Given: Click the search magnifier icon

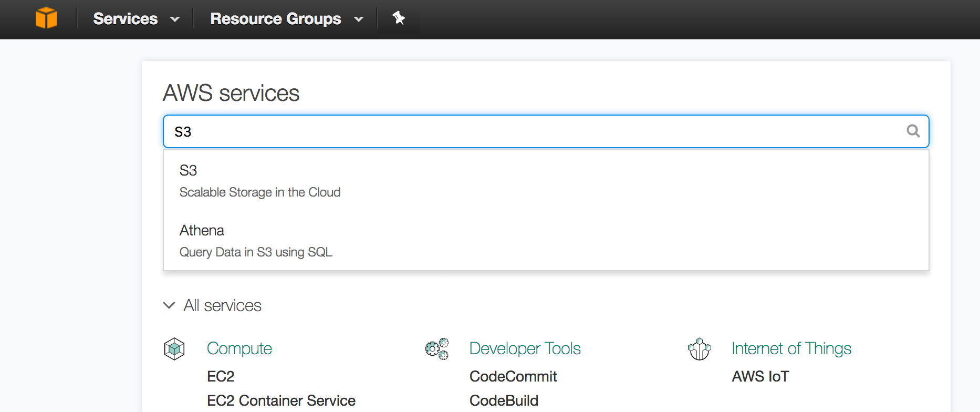Looking at the screenshot, I should point(913,131).
